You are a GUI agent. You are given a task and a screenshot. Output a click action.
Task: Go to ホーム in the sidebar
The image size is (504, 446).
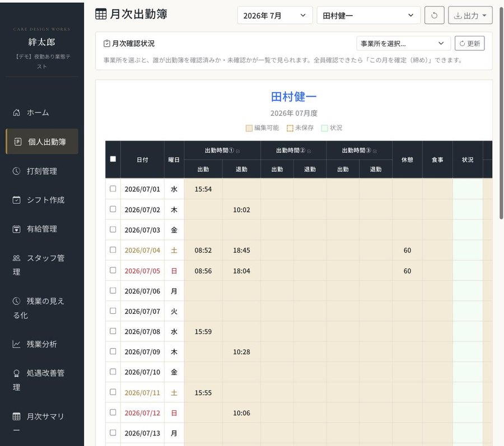tap(42, 112)
